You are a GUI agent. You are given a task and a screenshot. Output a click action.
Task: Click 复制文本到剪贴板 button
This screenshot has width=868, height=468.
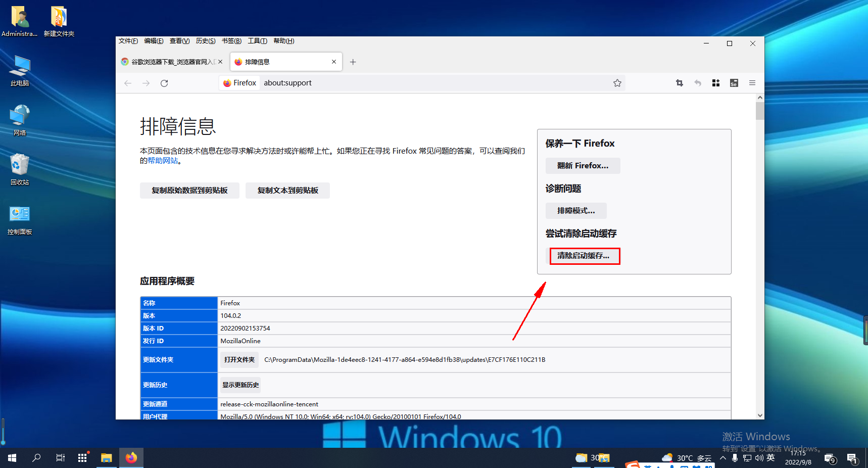click(x=287, y=191)
